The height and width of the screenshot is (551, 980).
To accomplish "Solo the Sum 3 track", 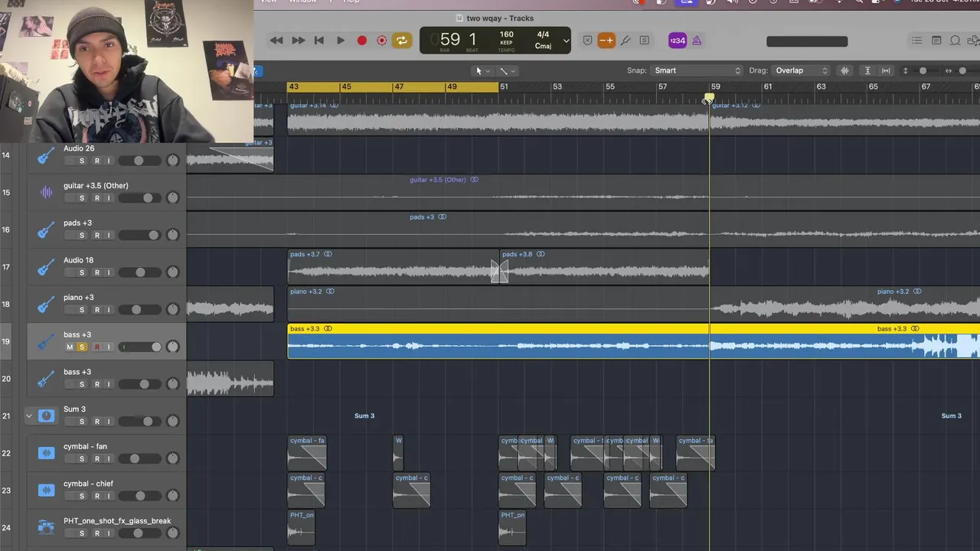I will tap(82, 421).
